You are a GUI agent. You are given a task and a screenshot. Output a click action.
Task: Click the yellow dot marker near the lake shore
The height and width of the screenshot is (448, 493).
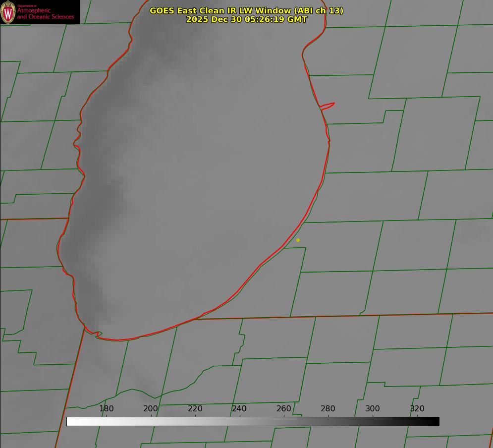pos(298,240)
